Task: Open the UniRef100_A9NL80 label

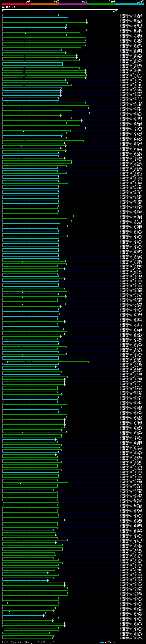Action: pos(131,65)
